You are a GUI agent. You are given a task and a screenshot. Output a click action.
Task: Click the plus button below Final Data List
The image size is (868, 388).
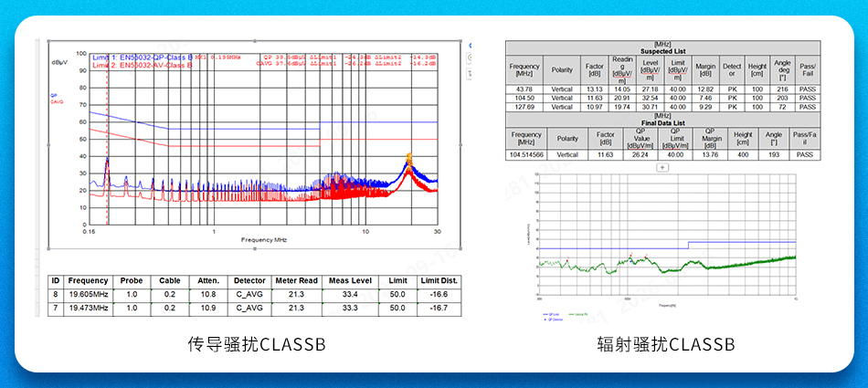point(662,166)
